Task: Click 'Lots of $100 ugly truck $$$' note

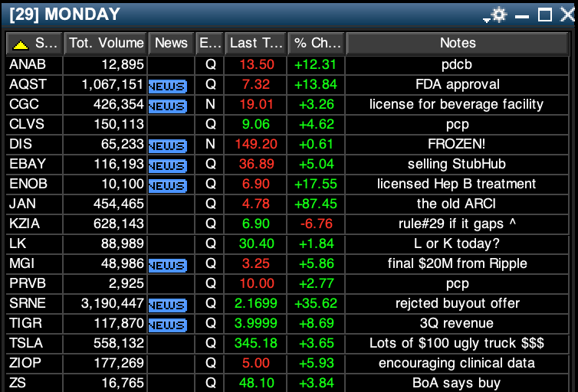Action: (457, 343)
